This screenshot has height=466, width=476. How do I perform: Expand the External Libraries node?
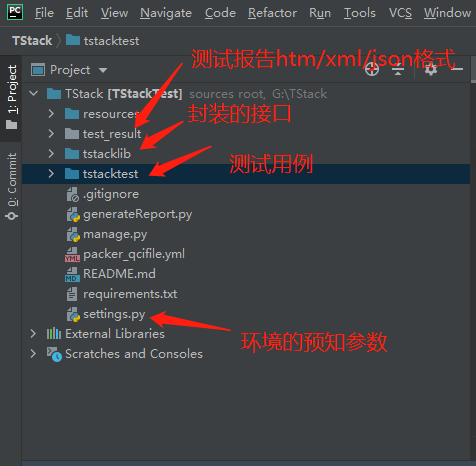click(x=33, y=334)
